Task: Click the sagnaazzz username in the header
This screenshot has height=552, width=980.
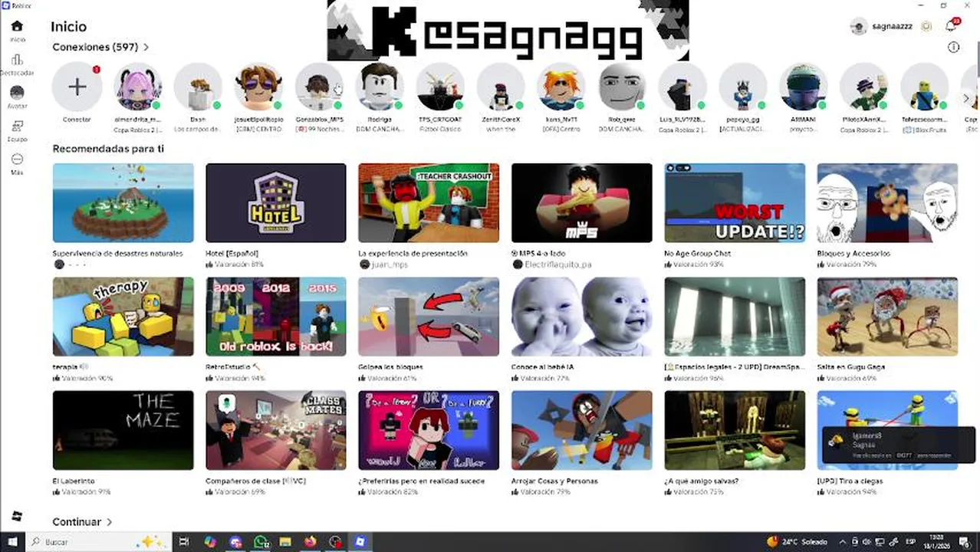Action: 892,27
